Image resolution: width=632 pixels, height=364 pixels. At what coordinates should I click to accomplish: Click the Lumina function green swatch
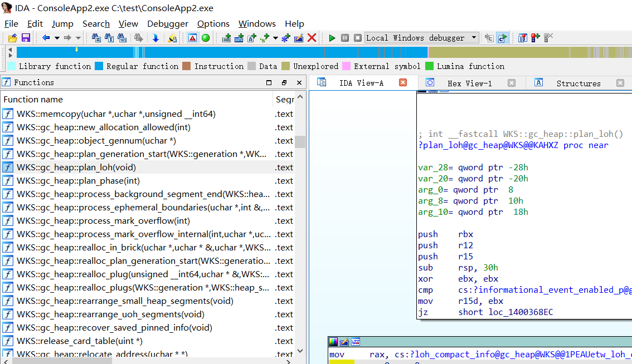click(429, 66)
